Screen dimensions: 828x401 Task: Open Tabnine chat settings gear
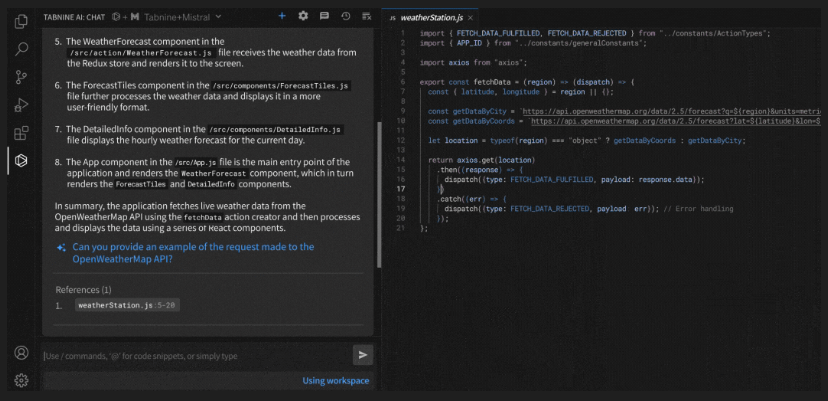(x=303, y=16)
